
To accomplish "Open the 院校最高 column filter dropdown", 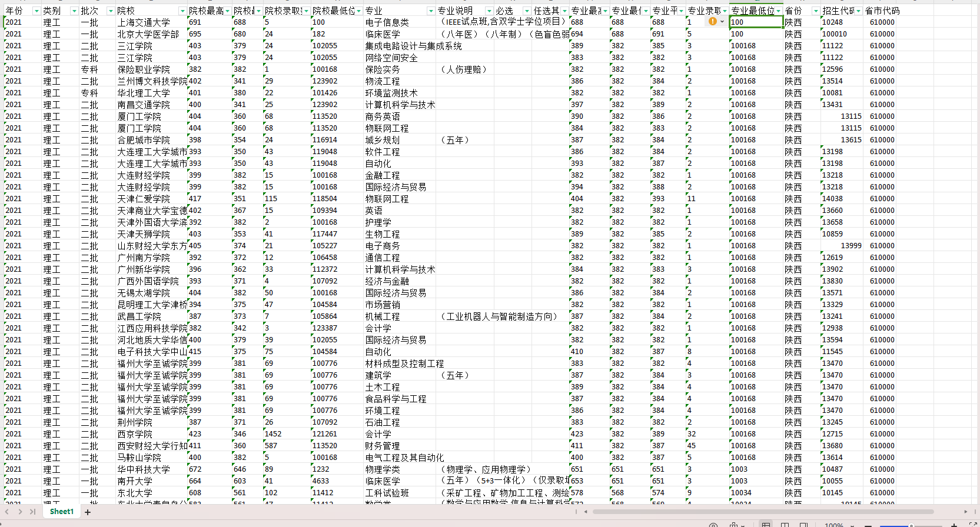I will tap(228, 11).
